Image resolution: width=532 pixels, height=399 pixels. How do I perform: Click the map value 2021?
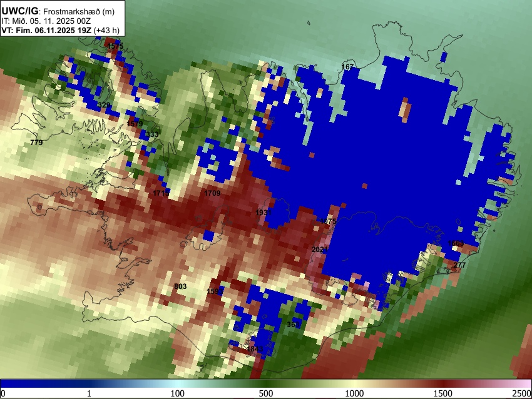point(320,250)
